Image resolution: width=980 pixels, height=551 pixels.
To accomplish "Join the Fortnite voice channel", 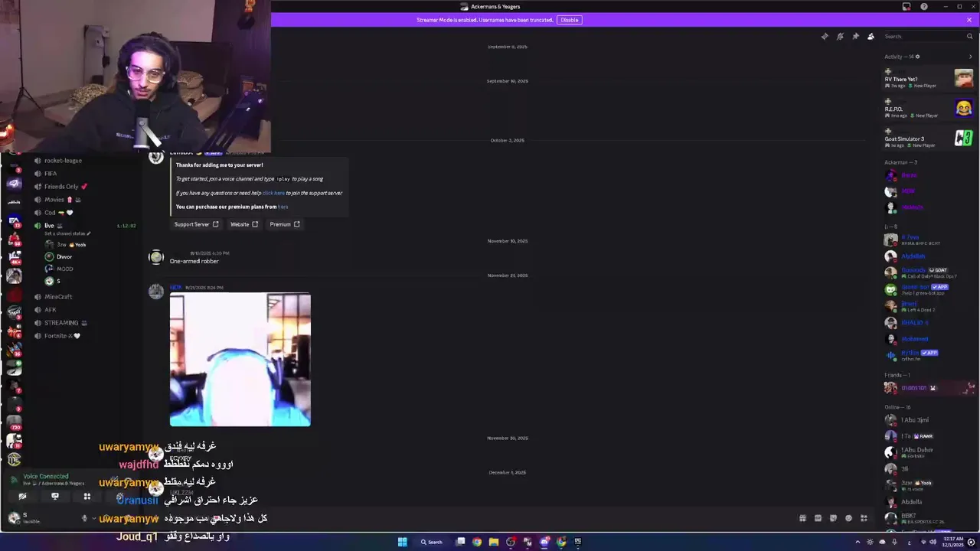I will pyautogui.click(x=83, y=336).
